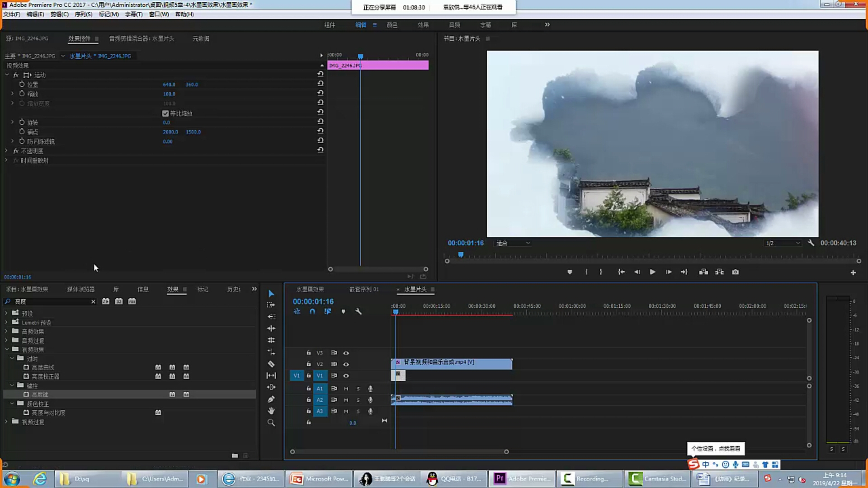Click Export Frame camera icon
This screenshot has height=488, width=868.
pyautogui.click(x=736, y=272)
